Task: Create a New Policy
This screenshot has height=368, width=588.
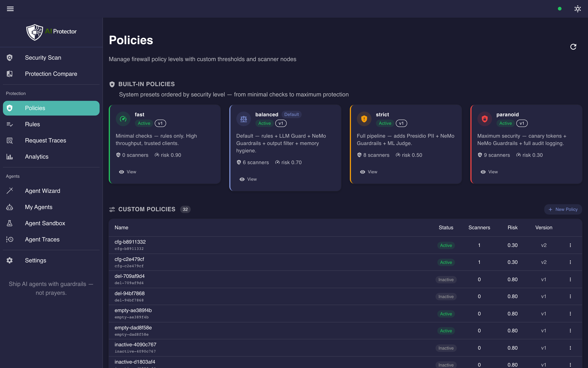Action: [563, 209]
